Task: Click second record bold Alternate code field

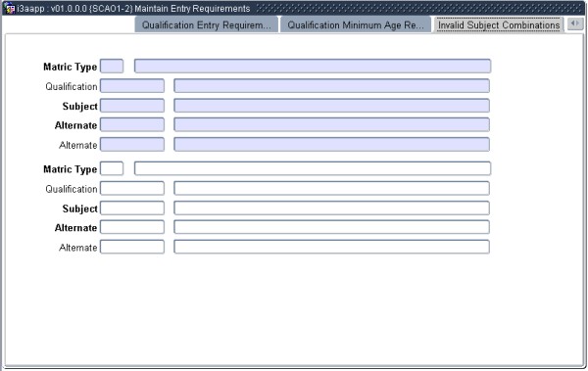Action: [x=132, y=227]
